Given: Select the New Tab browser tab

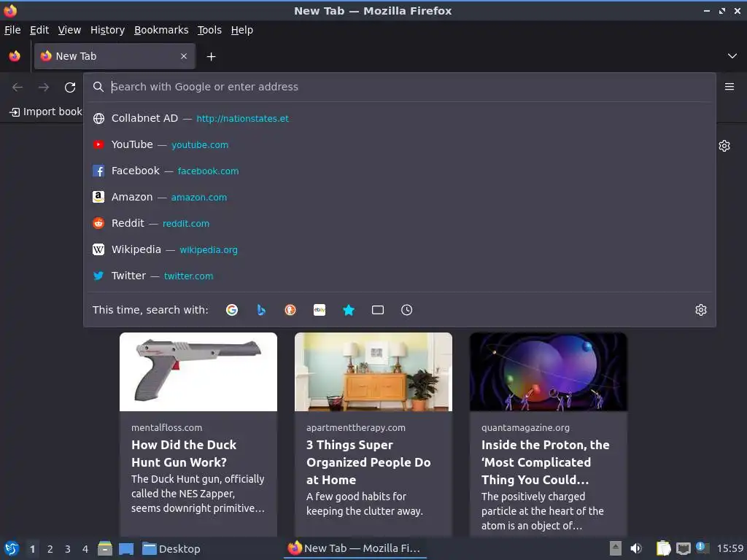Looking at the screenshot, I should tap(115, 56).
